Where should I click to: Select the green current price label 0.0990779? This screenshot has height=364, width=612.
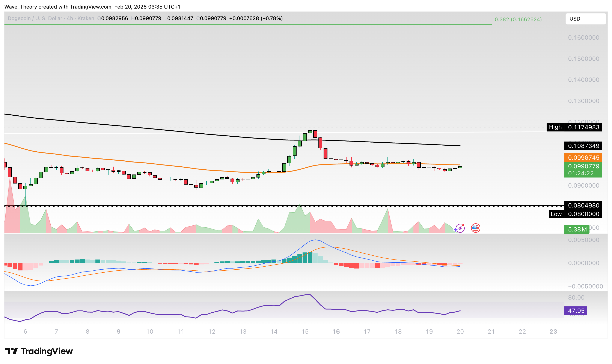click(583, 166)
